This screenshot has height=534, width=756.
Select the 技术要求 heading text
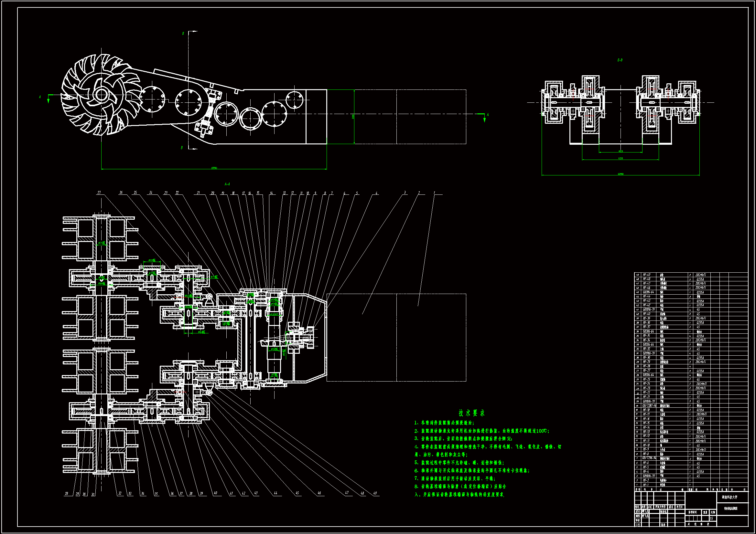pyautogui.click(x=471, y=413)
